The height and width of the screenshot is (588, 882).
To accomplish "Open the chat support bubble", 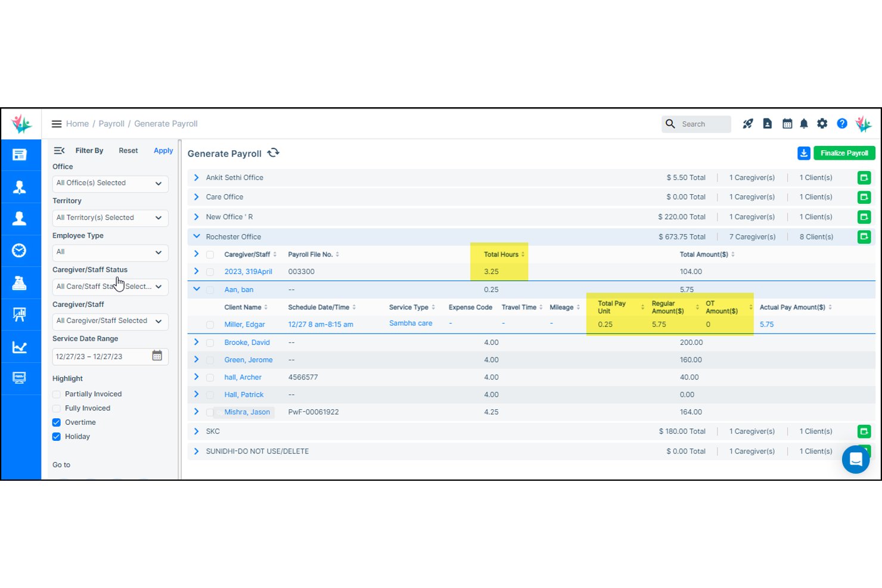I will 856,459.
